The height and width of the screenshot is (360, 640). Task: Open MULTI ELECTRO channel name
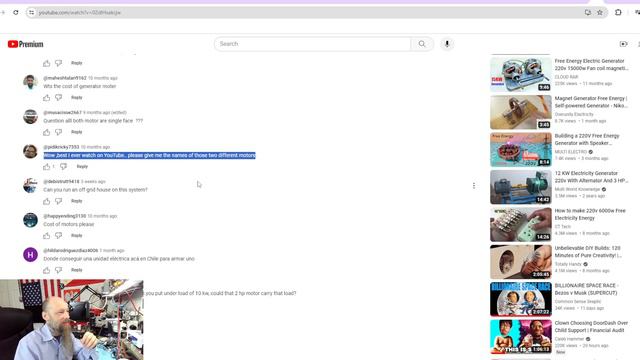point(571,152)
